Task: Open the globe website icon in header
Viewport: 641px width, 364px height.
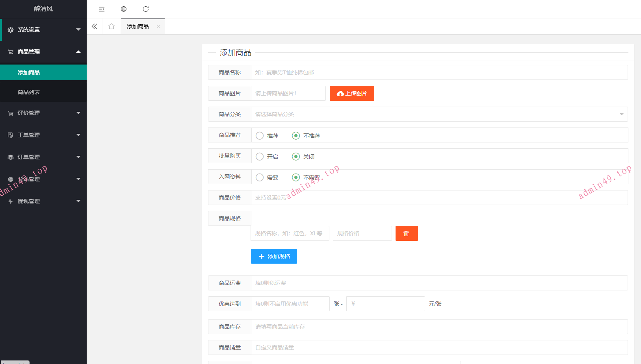Action: point(124,9)
